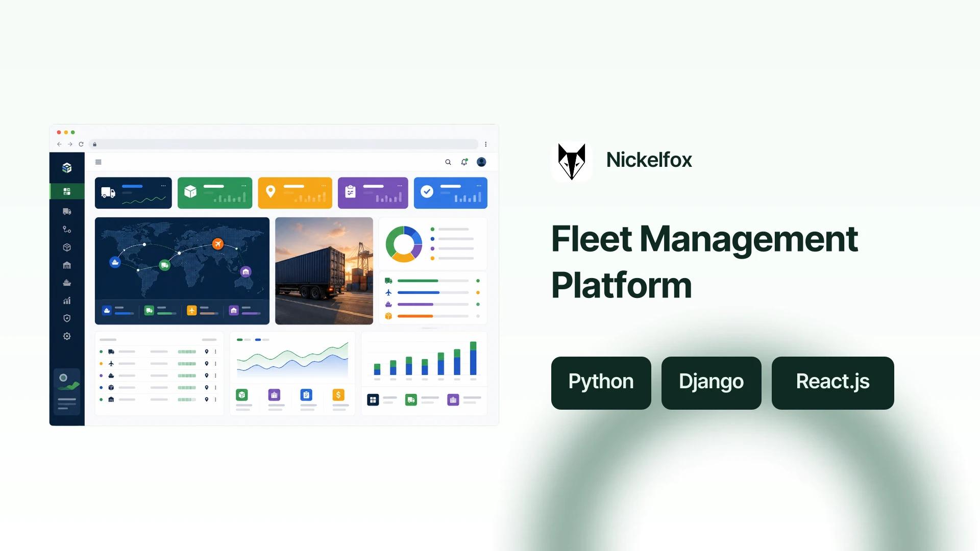This screenshot has width=980, height=551.
Task: Click the Nickelfox fox logo
Action: click(x=572, y=161)
